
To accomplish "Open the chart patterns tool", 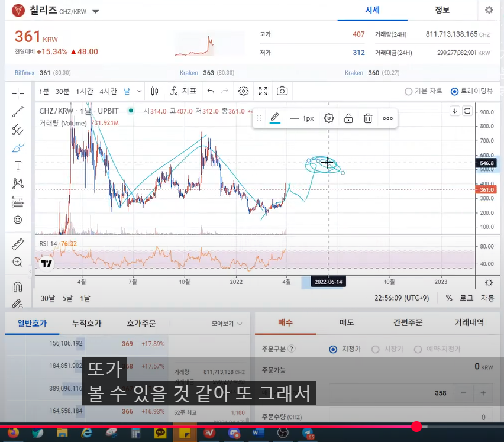I will click(18, 183).
